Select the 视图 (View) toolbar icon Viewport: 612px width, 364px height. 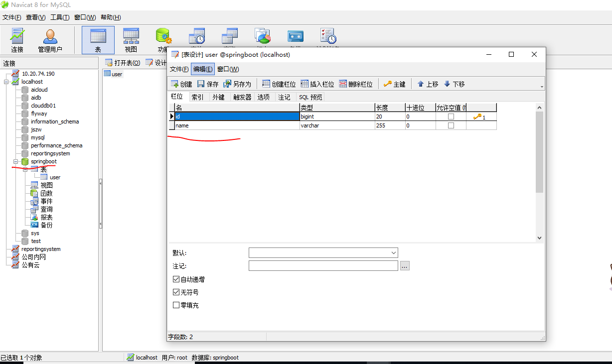point(131,40)
